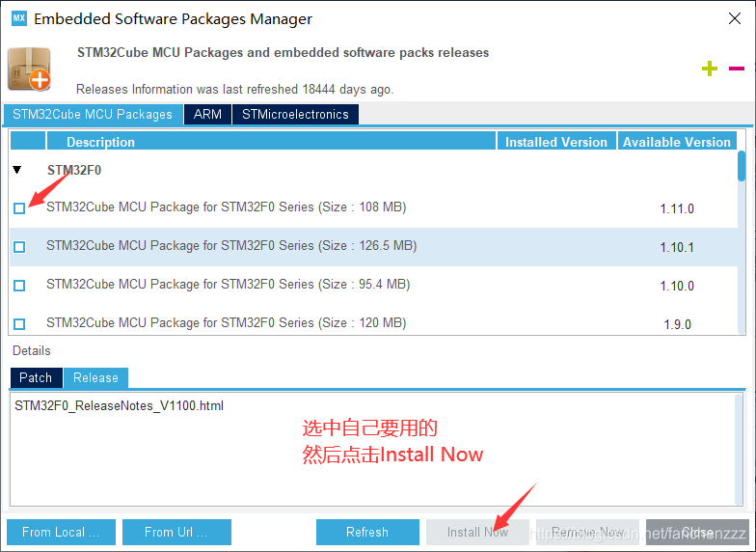756x552 pixels.
Task: Click the Install Now button
Action: [x=477, y=532]
